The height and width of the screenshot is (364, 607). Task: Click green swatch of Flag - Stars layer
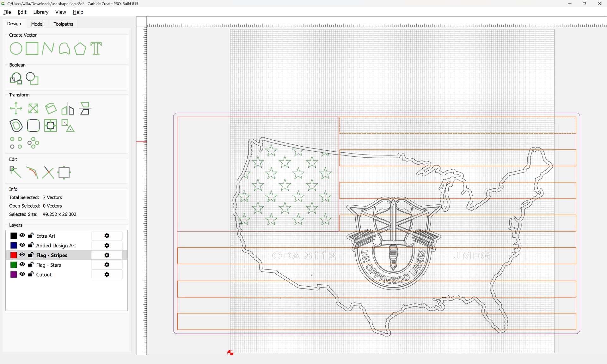tap(14, 265)
